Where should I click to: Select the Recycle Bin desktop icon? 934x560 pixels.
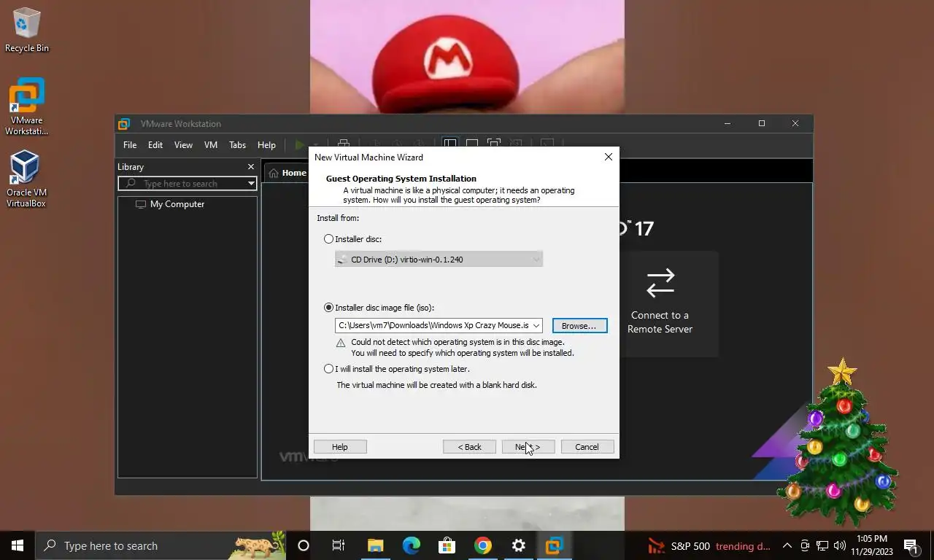click(x=27, y=31)
